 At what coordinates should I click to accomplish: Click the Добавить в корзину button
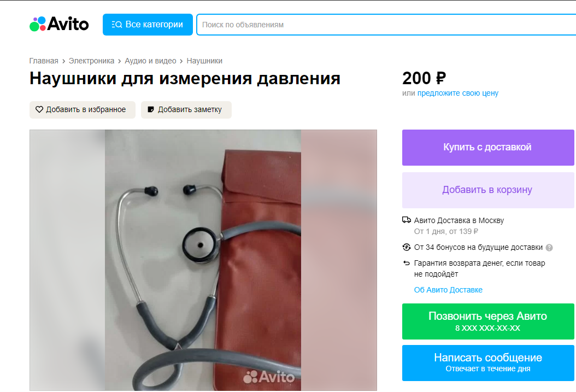click(x=488, y=190)
